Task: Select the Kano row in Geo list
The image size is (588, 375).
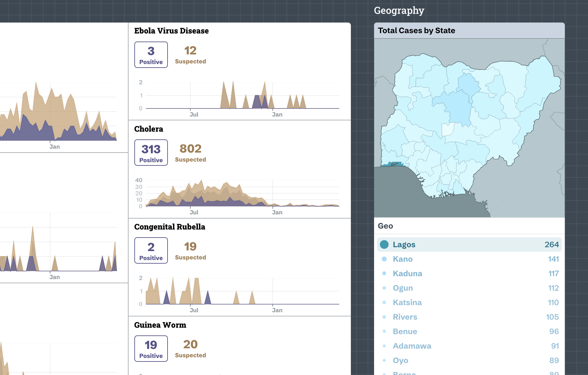Action: click(x=469, y=259)
